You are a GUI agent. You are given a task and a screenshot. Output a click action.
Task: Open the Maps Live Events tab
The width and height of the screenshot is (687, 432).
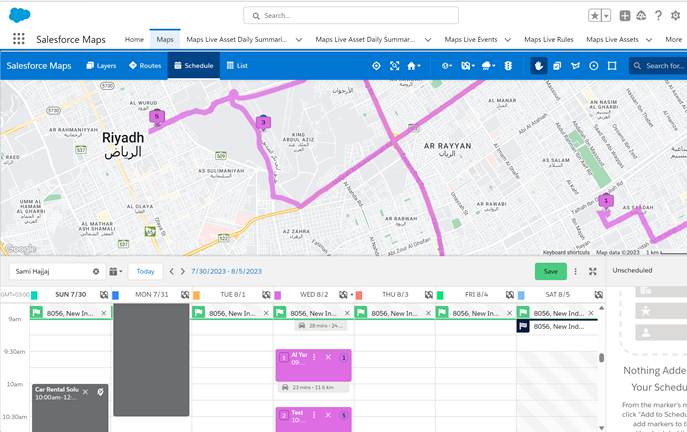coord(471,39)
